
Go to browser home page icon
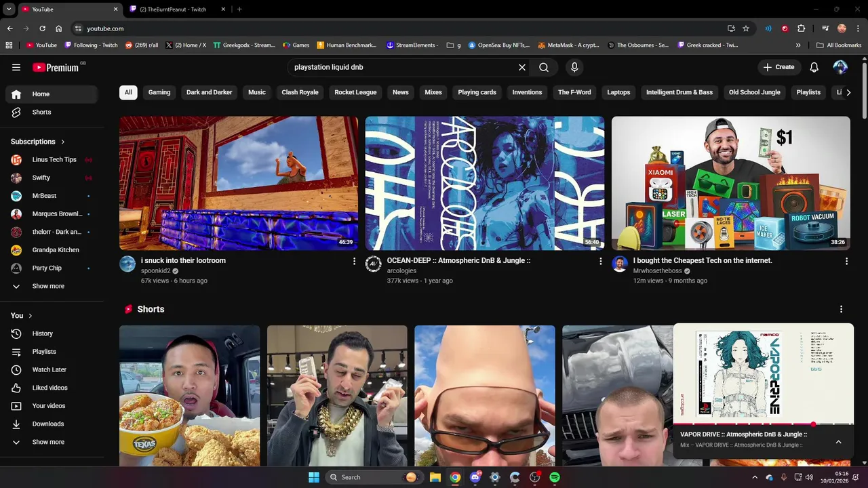[59, 28]
